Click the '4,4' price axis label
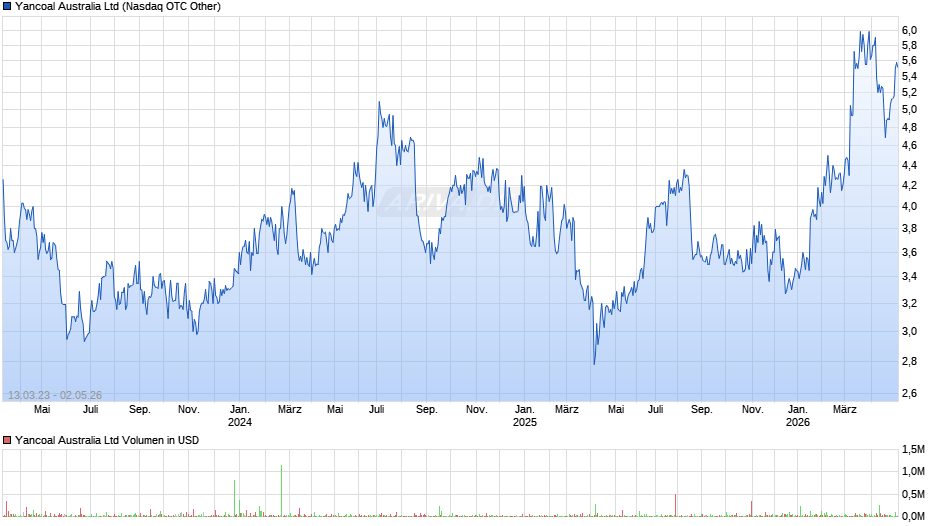The height and width of the screenshot is (526, 940). tap(909, 165)
